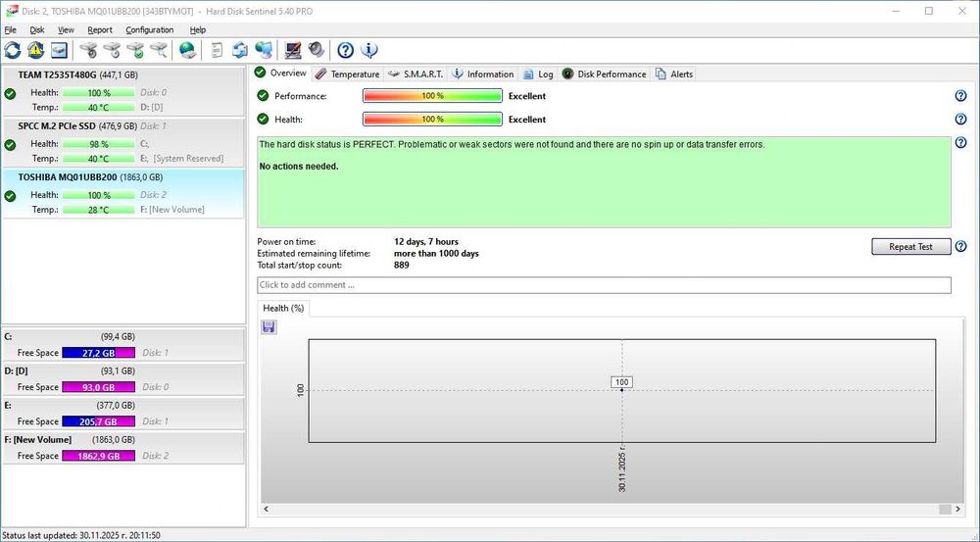Screen dimensions: 980x542
Task: Switch to the Disk Performance tab
Action: 604,74
